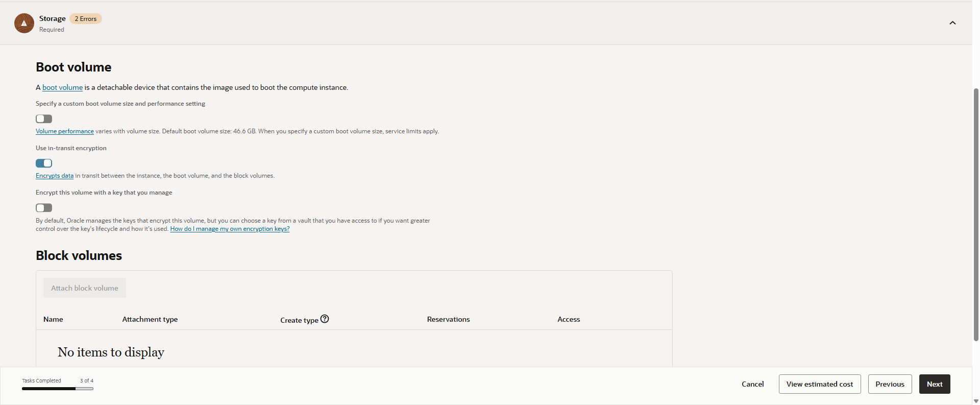Click the 2 Errors badge
This screenshot has height=405, width=980.
click(x=86, y=19)
